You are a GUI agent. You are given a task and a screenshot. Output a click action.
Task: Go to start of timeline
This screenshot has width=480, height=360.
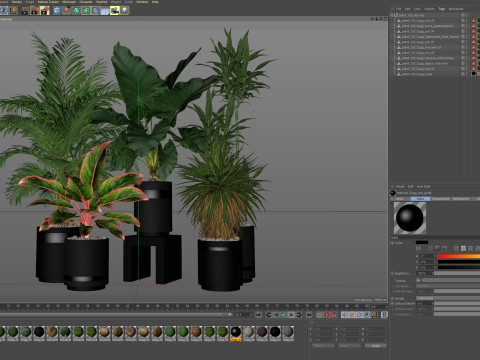point(258,315)
